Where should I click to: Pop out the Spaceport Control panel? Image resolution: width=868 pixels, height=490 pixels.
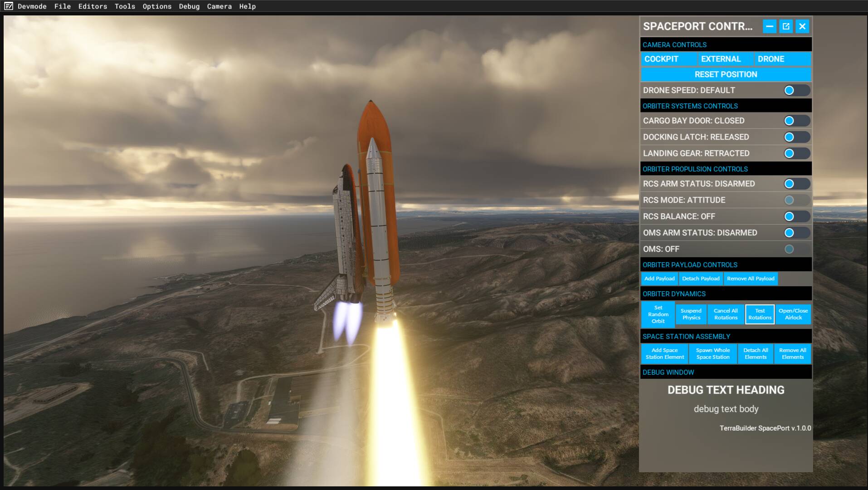click(786, 26)
